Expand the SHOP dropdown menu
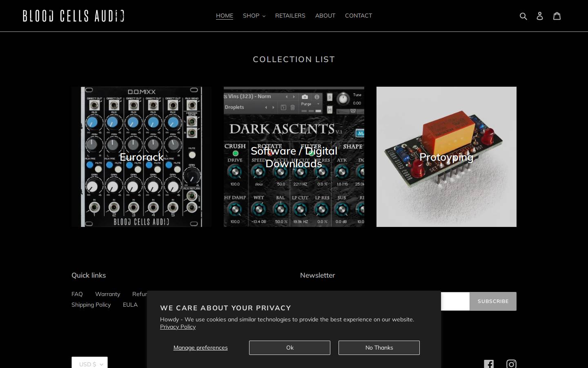 pyautogui.click(x=254, y=16)
